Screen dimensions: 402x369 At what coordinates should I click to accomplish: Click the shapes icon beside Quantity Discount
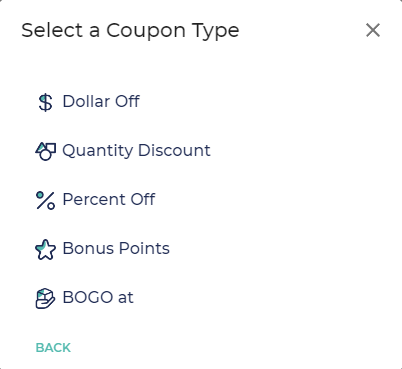tap(45, 151)
